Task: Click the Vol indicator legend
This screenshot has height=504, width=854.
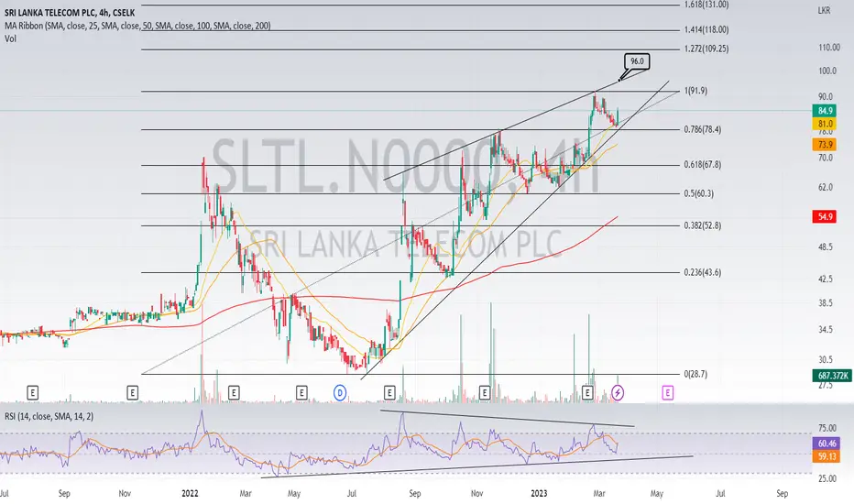Action: [10, 38]
